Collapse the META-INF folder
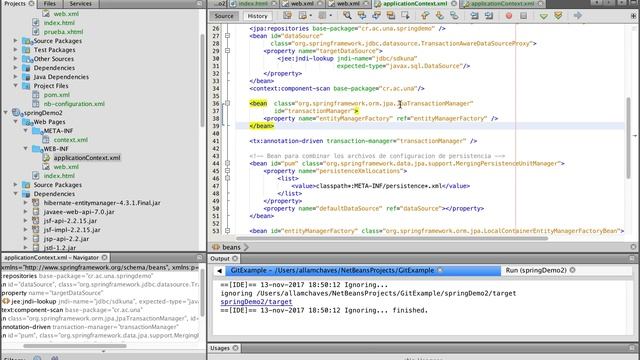Screen dimensions: 640x360 tap(25, 131)
